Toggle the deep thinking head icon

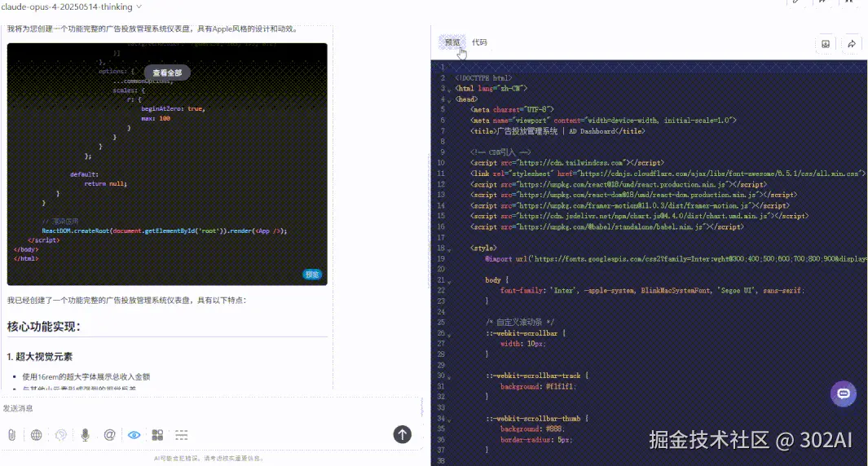coord(61,435)
